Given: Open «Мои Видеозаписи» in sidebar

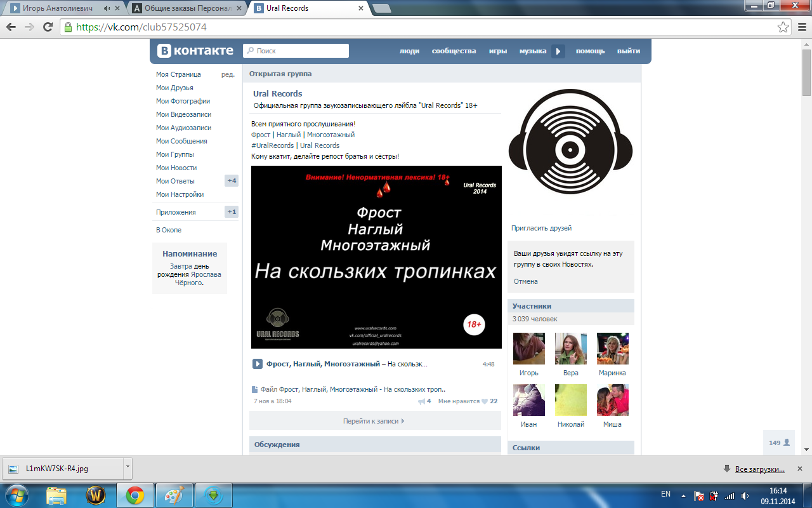Looking at the screenshot, I should pyautogui.click(x=184, y=114).
